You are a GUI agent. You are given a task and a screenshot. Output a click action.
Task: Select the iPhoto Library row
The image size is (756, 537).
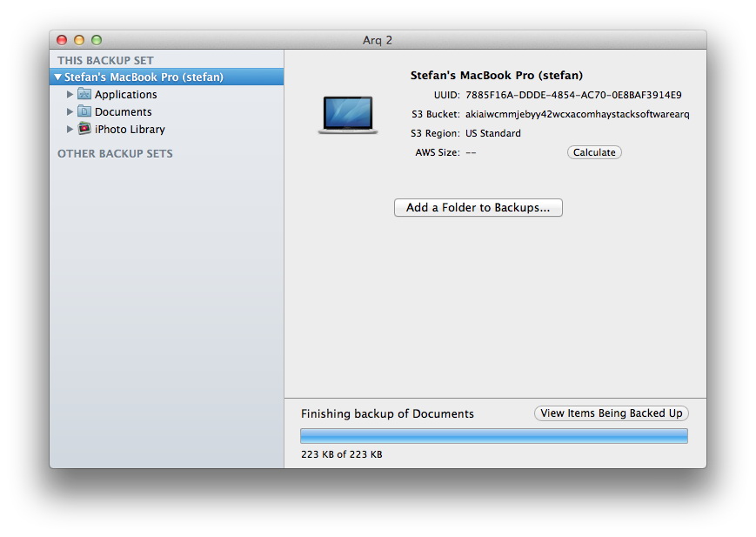click(166, 129)
